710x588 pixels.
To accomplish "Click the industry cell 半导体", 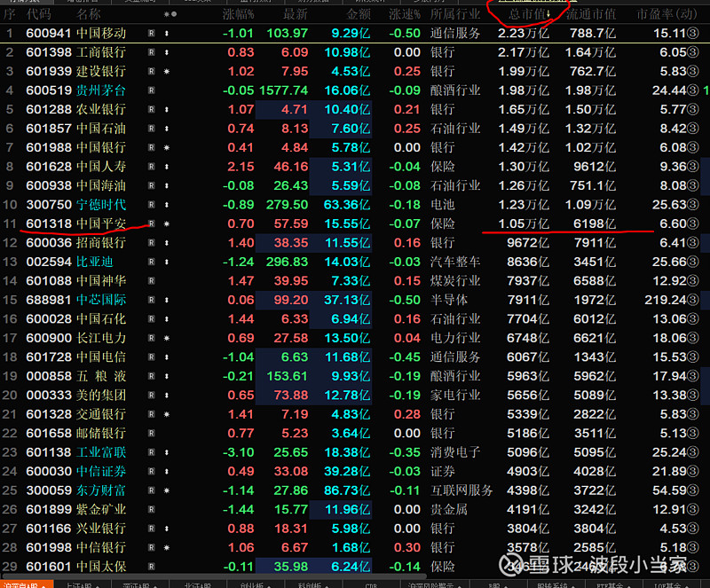I will pos(449,300).
